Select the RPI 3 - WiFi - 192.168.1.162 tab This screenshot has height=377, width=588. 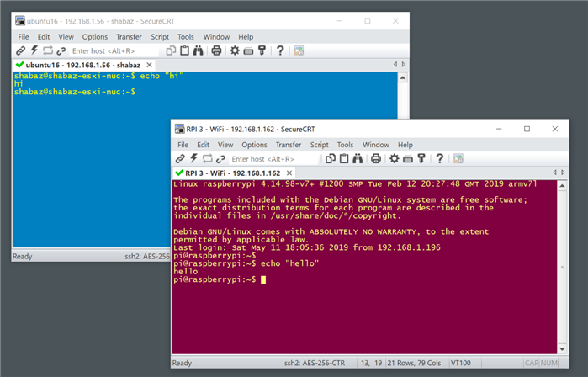pyautogui.click(x=232, y=173)
